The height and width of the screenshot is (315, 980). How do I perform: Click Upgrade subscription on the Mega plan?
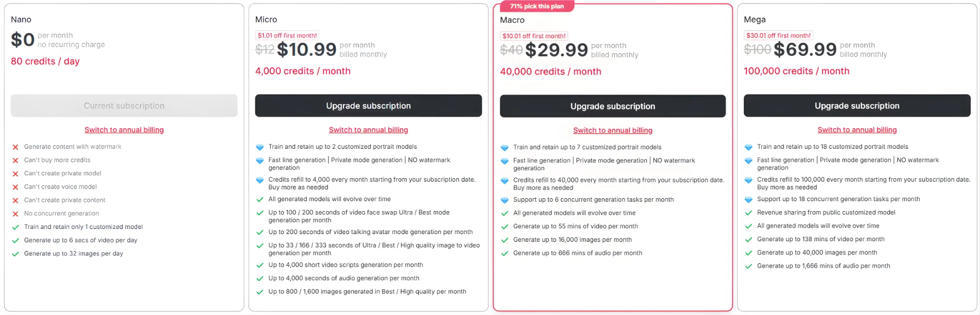click(x=857, y=105)
